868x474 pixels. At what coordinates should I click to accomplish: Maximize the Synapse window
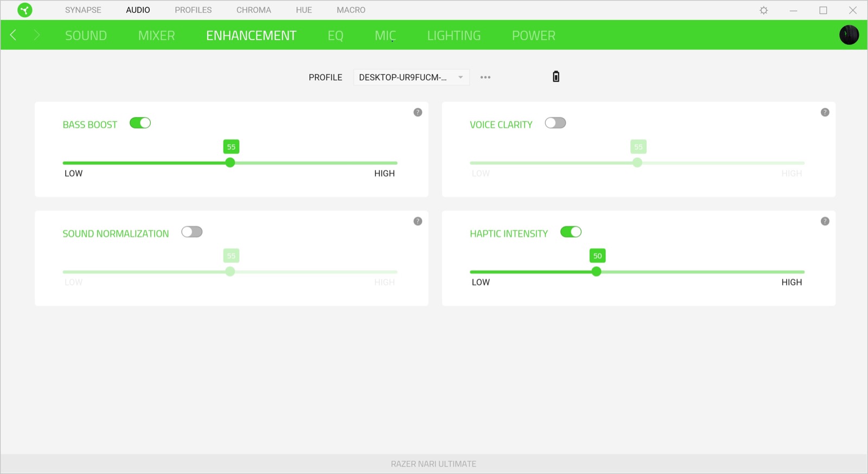tap(823, 10)
